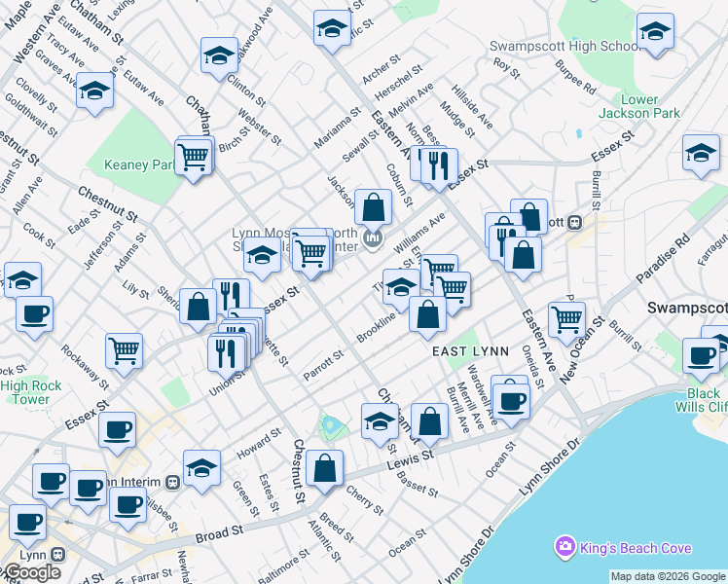Click the school marker on Chatham St near Lewis St
Screen dimensions: 728x584
[x=380, y=424]
